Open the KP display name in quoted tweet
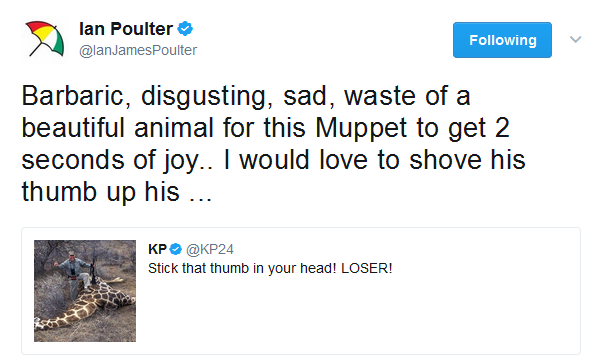 (x=157, y=249)
